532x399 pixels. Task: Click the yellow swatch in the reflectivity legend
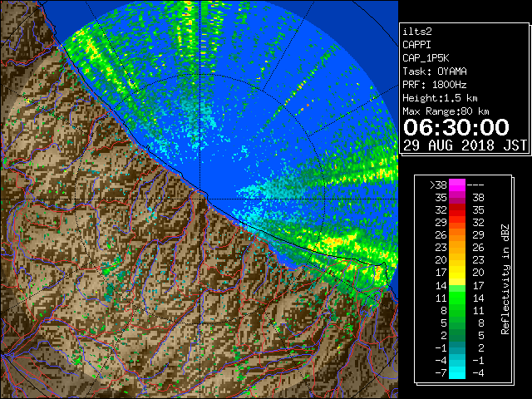457,273
